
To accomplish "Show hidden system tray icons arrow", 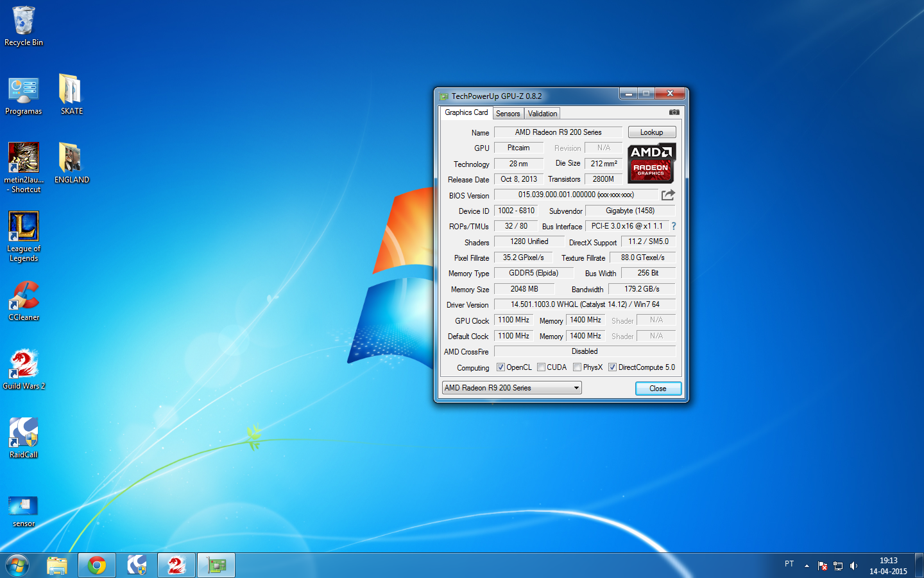I will pos(807,566).
